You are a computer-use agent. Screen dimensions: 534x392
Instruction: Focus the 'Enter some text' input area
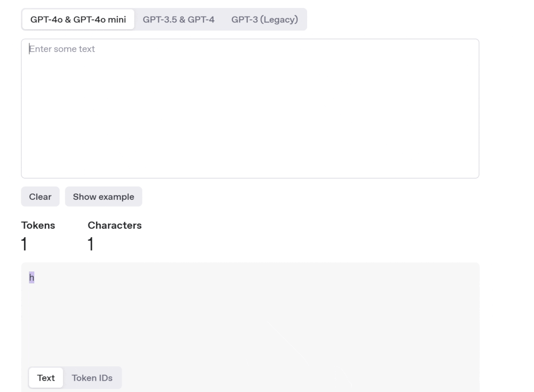click(x=250, y=108)
